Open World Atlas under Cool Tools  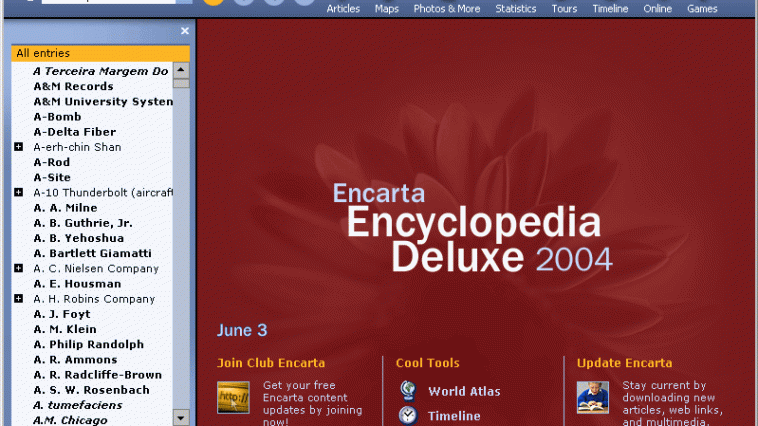(464, 391)
